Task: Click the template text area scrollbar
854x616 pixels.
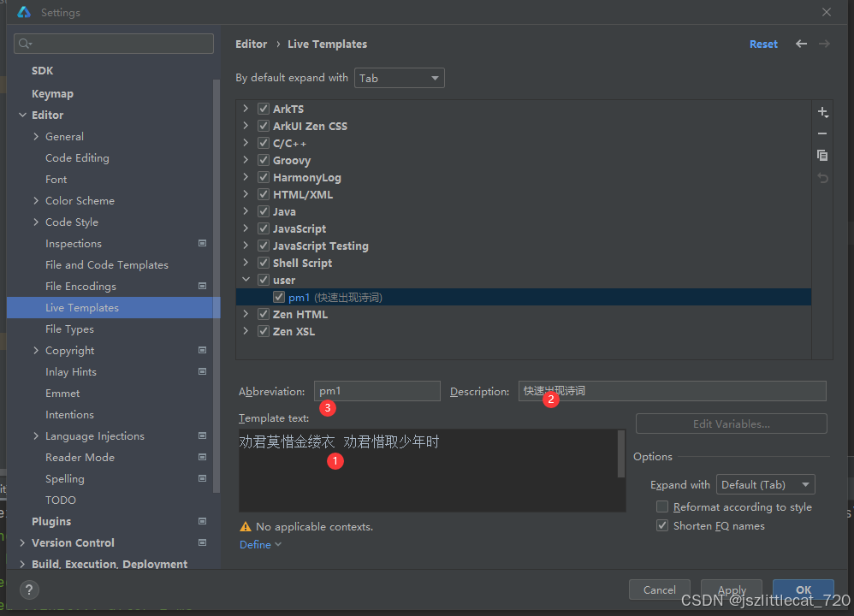Action: (x=621, y=453)
